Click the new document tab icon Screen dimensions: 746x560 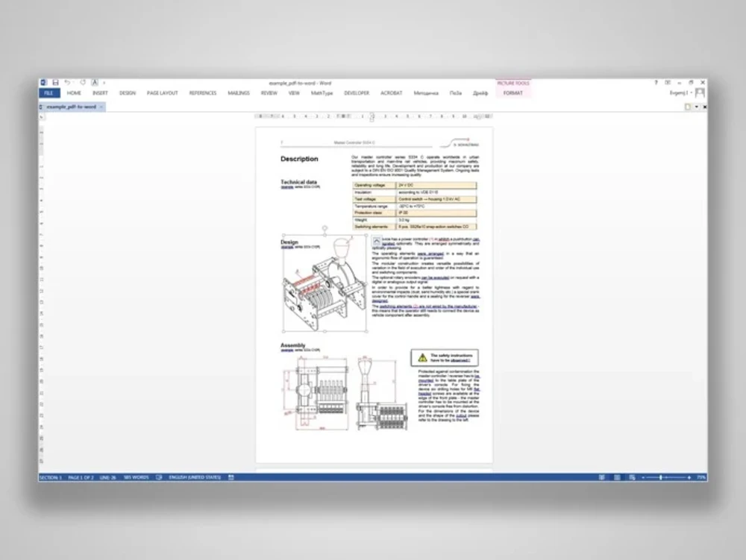(x=688, y=107)
